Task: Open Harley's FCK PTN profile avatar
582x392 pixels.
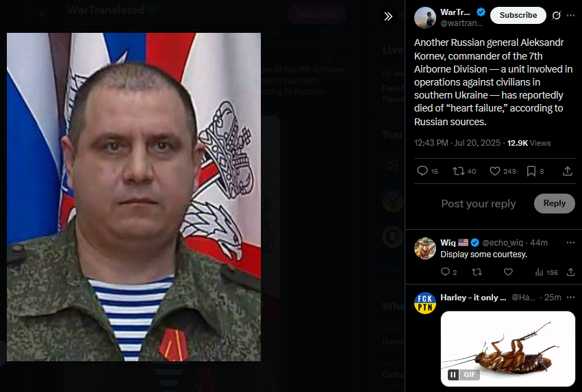Action: point(425,303)
